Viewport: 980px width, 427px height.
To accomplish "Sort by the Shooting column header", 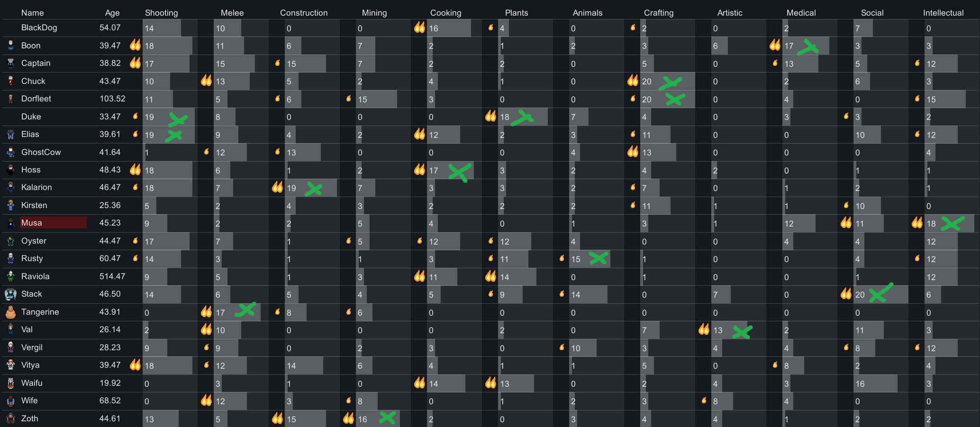I will click(x=161, y=13).
